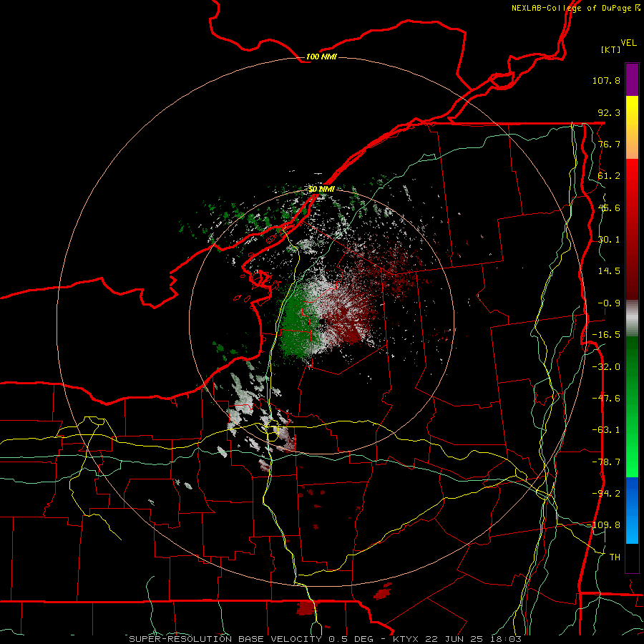Click the VEL legend title
This screenshot has width=644, height=644.
coord(628,43)
